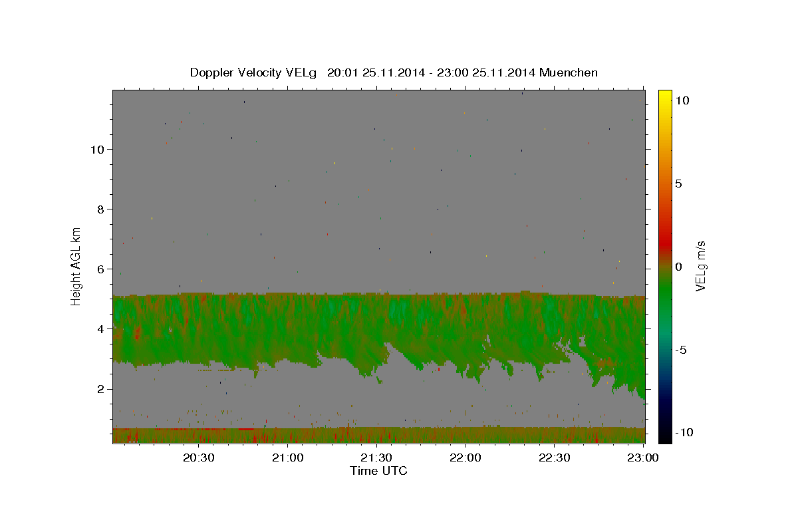Click the height tick label 4

click(100, 329)
